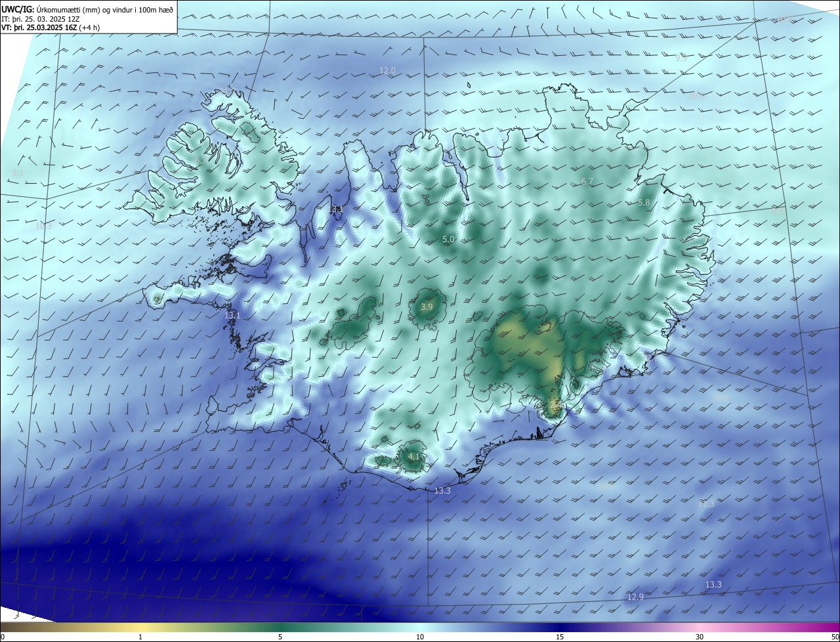Click the UWC/IG map title line
840x642 pixels.
pyautogui.click(x=87, y=9)
